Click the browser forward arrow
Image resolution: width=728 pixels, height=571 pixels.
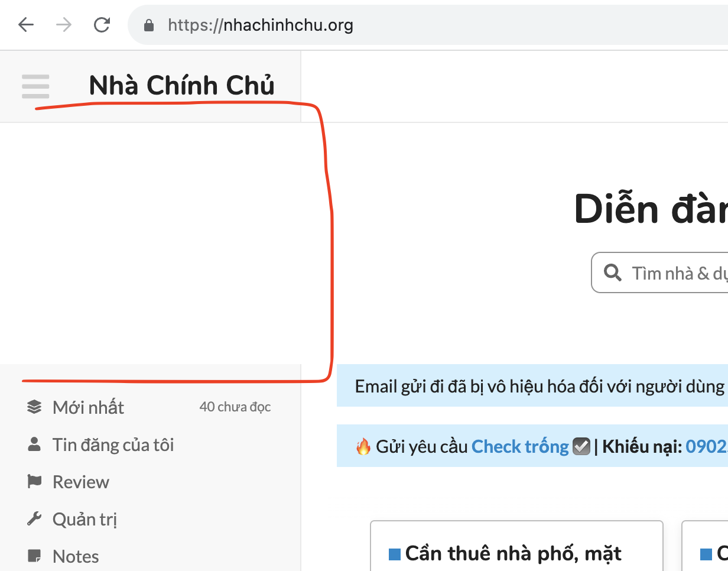point(64,25)
